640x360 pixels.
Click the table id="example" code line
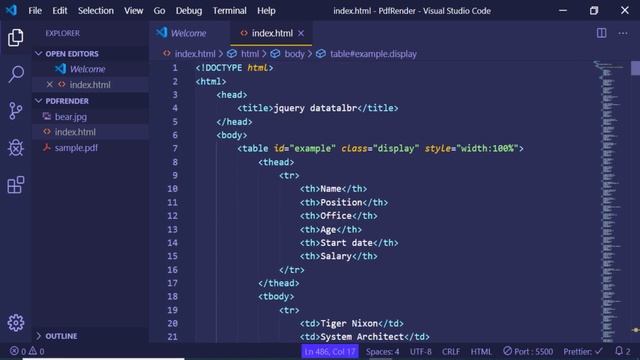380,149
